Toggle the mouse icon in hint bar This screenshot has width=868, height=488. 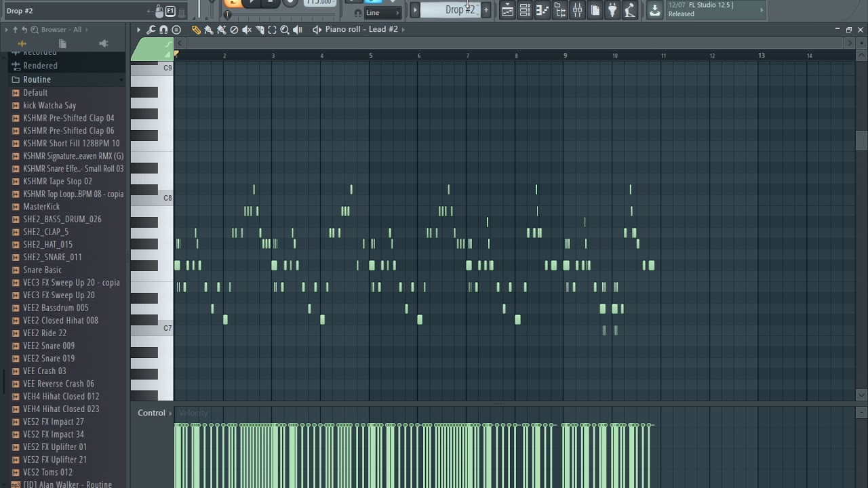pos(159,11)
